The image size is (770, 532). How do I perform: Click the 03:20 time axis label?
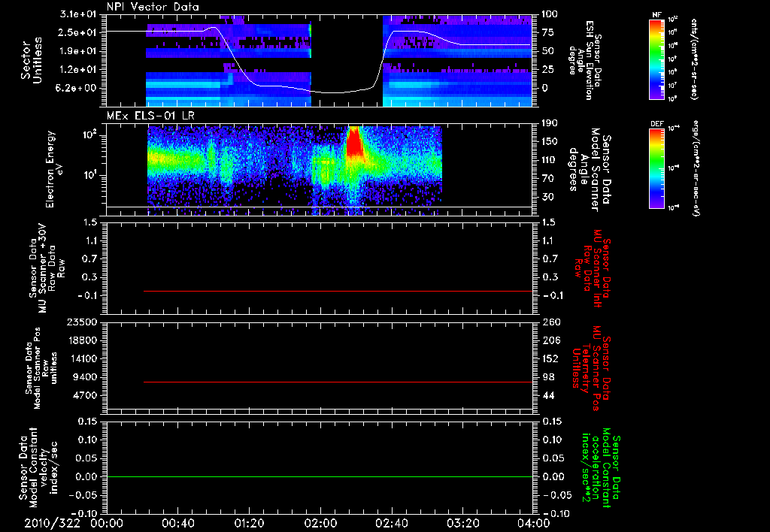click(462, 523)
